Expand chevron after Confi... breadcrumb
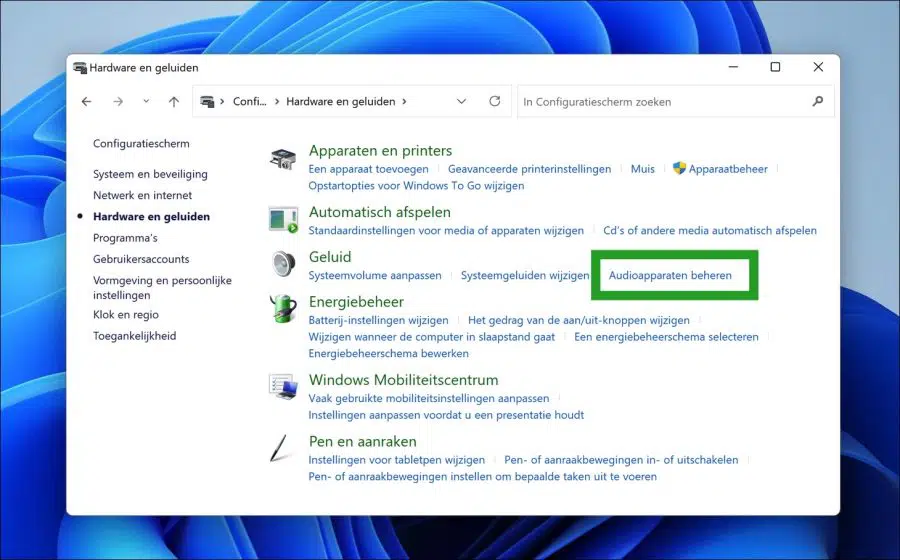The image size is (900, 560). (x=277, y=102)
